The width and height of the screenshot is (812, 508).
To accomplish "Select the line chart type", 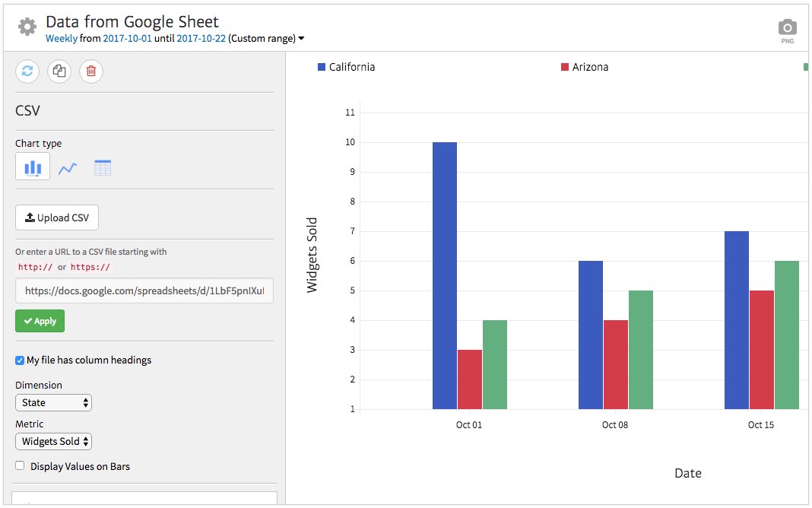I will [x=68, y=168].
